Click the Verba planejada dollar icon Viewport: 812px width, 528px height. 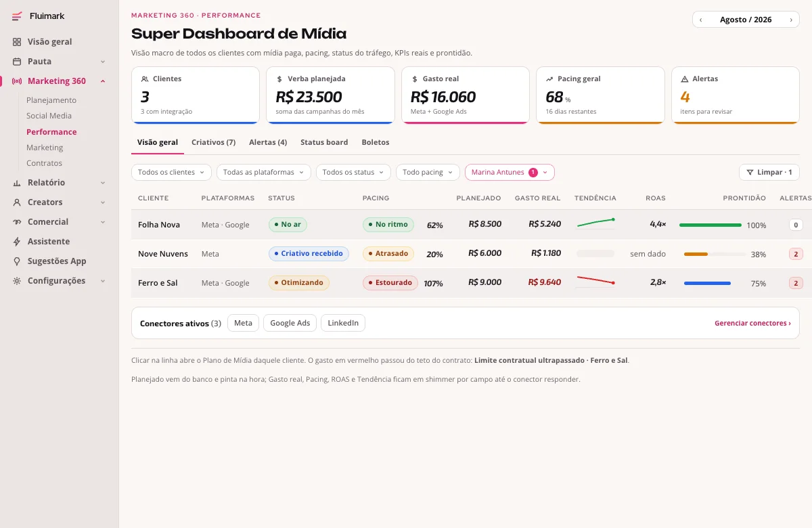tap(279, 79)
